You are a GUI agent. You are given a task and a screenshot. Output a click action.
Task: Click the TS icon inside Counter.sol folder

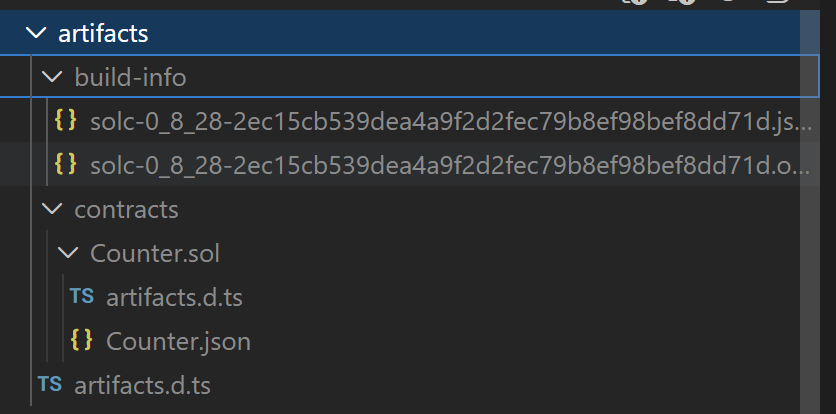[x=82, y=297]
